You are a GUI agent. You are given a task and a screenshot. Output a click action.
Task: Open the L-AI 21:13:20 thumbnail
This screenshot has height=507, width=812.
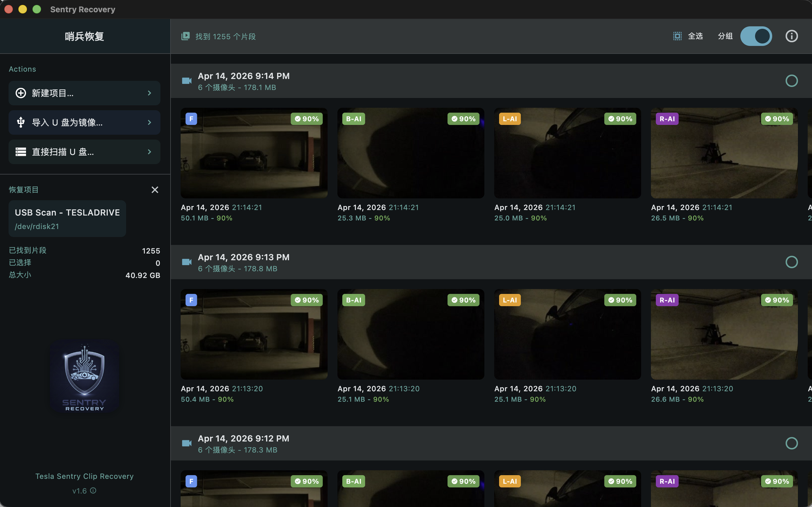point(567,334)
